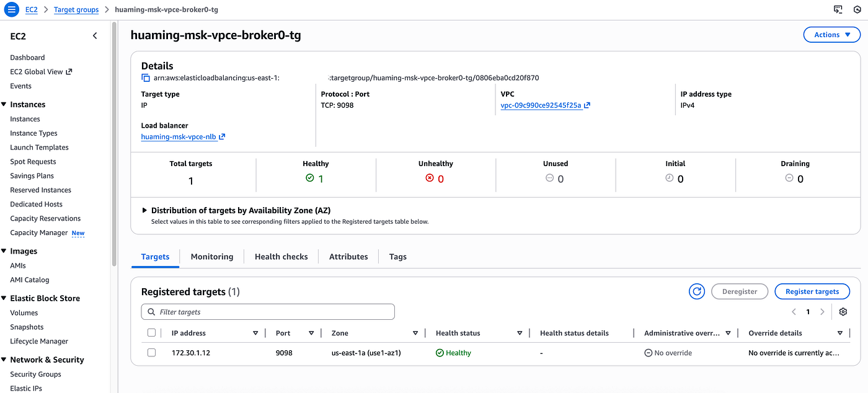Click the refresh registered targets icon

697,291
